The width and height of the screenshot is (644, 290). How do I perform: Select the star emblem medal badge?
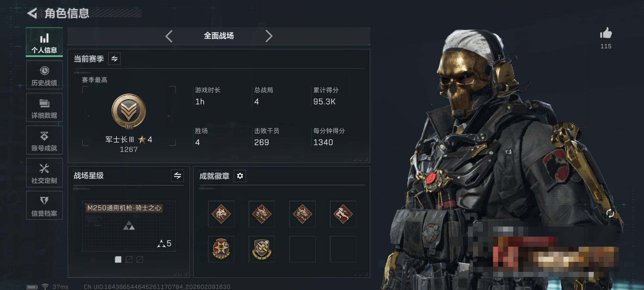coord(221,249)
